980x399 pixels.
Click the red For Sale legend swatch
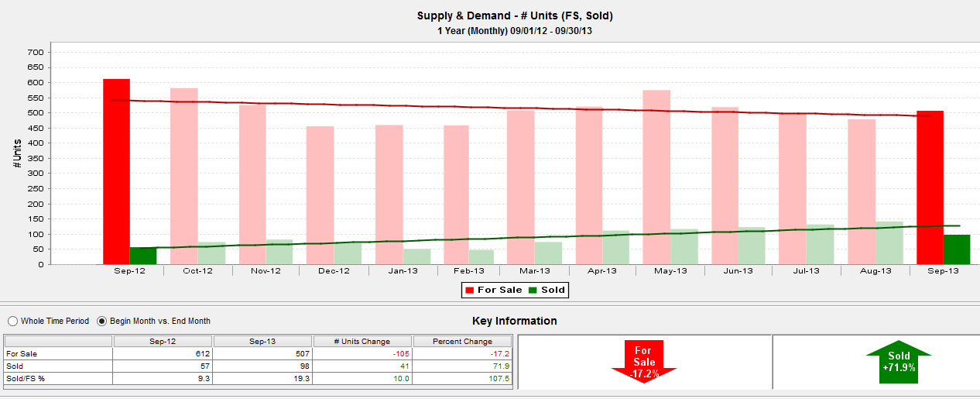[468, 291]
